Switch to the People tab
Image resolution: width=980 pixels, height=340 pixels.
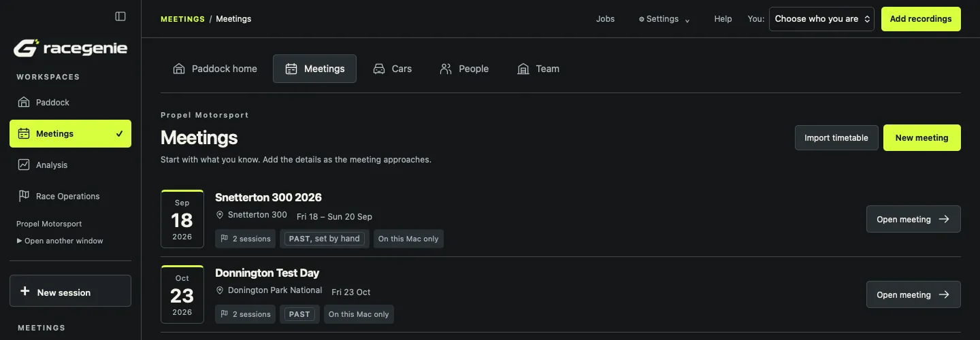(464, 69)
